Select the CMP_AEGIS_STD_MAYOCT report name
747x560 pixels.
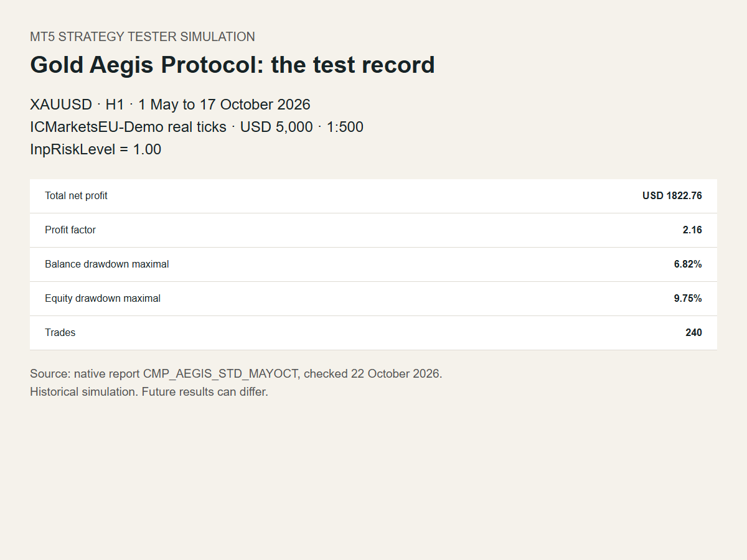pos(220,374)
